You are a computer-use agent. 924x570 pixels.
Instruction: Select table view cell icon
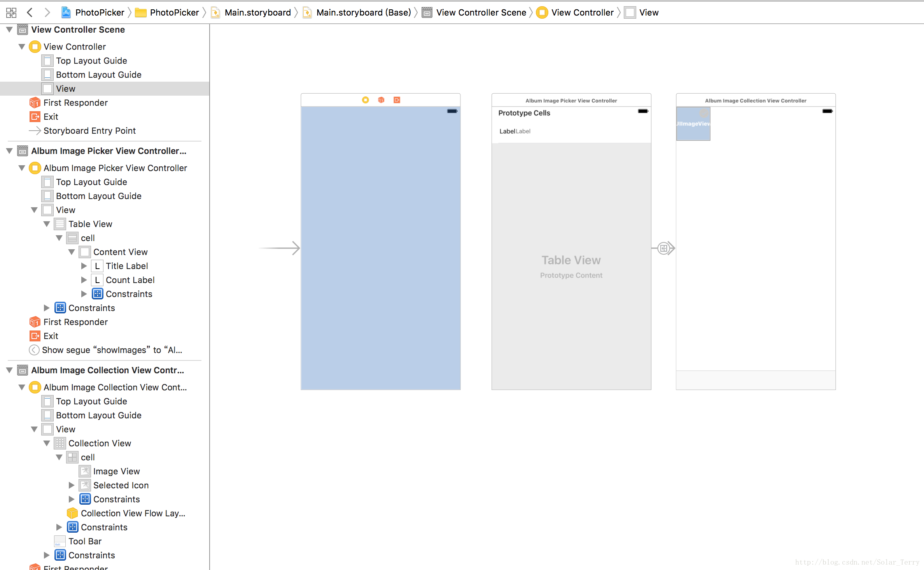pyautogui.click(x=72, y=238)
